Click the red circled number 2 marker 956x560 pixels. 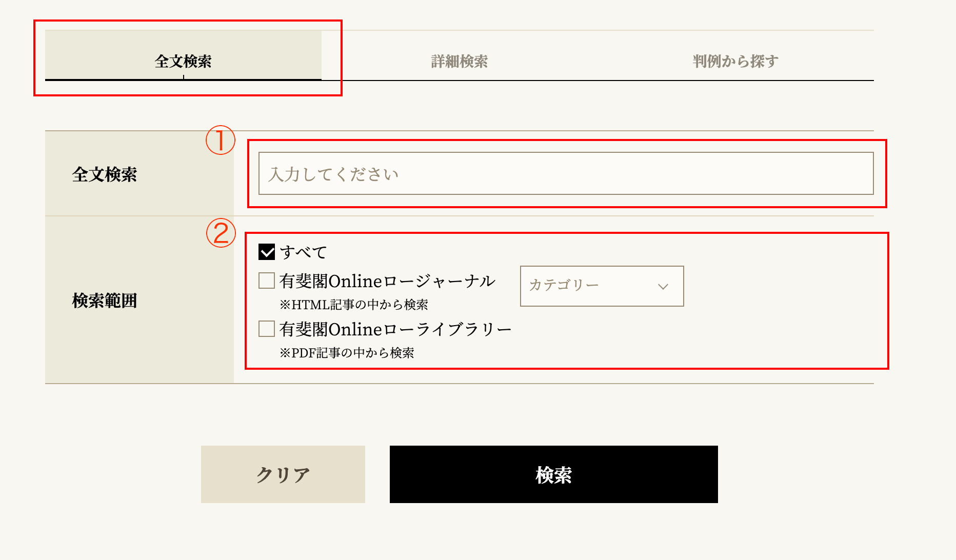pos(221,233)
